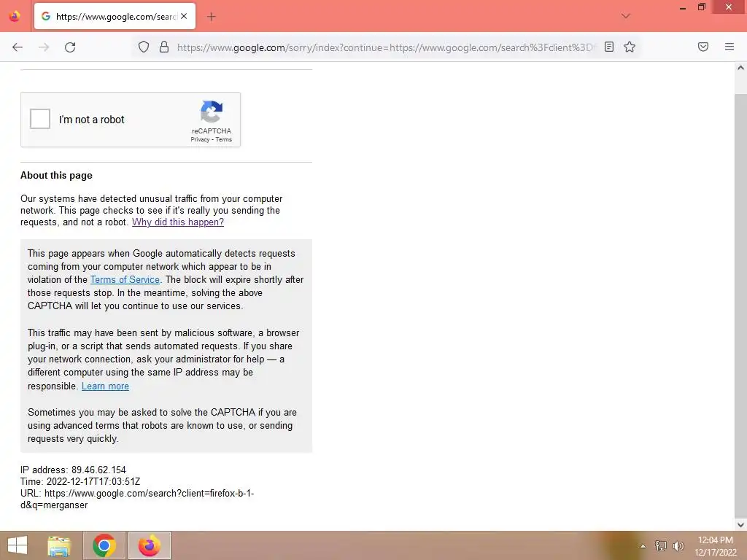Viewport: 747px width, 560px height.
Task: Follow the Learn more link
Action: click(x=105, y=386)
